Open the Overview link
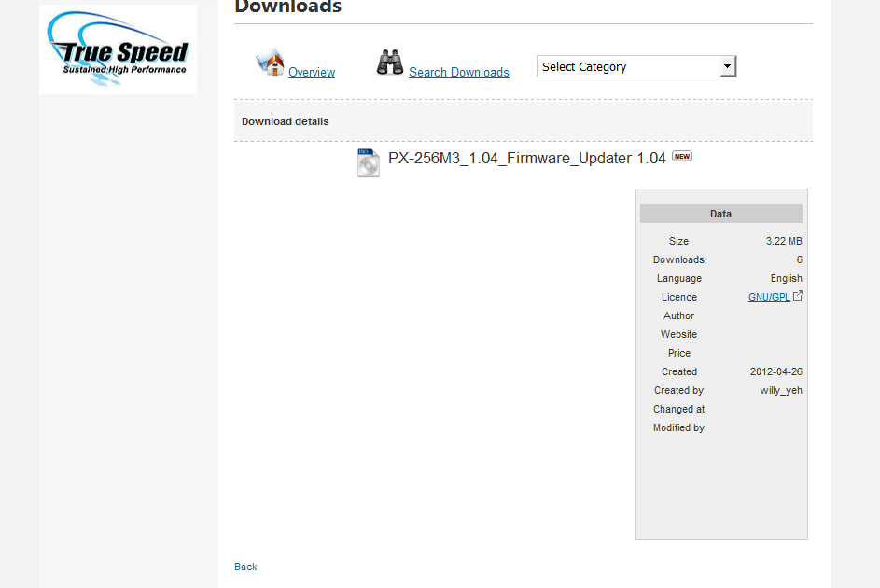Viewport: 880px width, 588px height. (x=312, y=73)
